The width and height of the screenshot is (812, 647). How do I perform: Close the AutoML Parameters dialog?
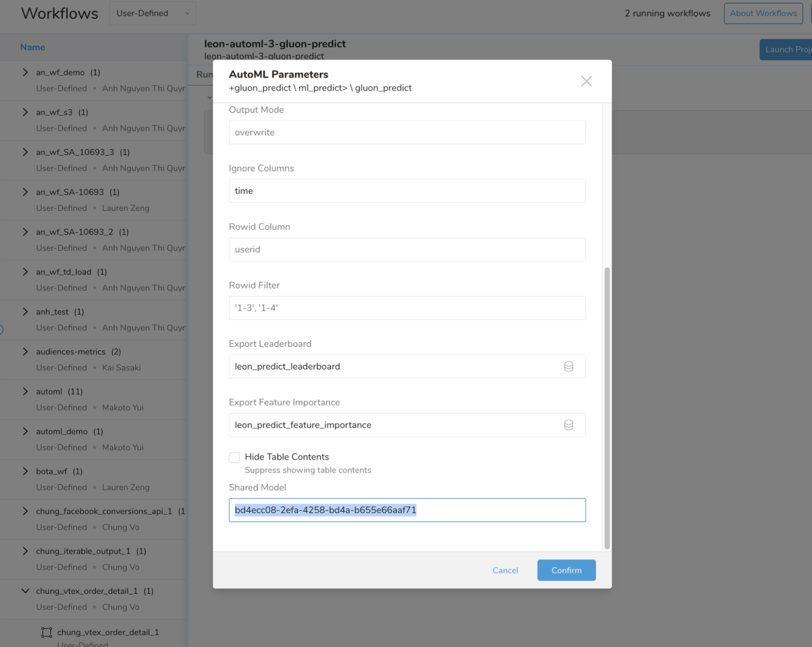tap(586, 81)
